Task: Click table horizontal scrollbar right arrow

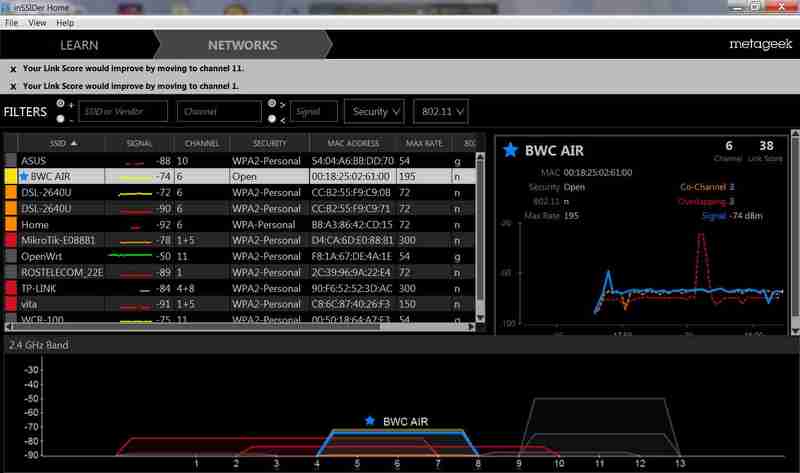Action: click(x=471, y=327)
